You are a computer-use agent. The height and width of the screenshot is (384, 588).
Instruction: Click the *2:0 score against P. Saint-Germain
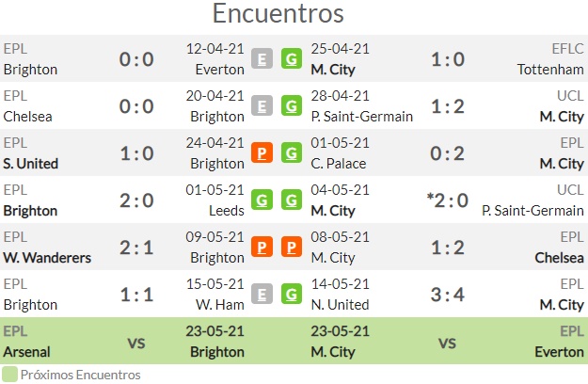(448, 200)
